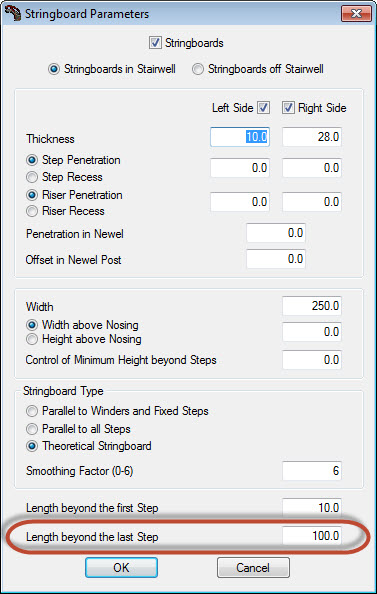
Task: Close the Stringboard Parameters dialog
Action: tap(356, 14)
